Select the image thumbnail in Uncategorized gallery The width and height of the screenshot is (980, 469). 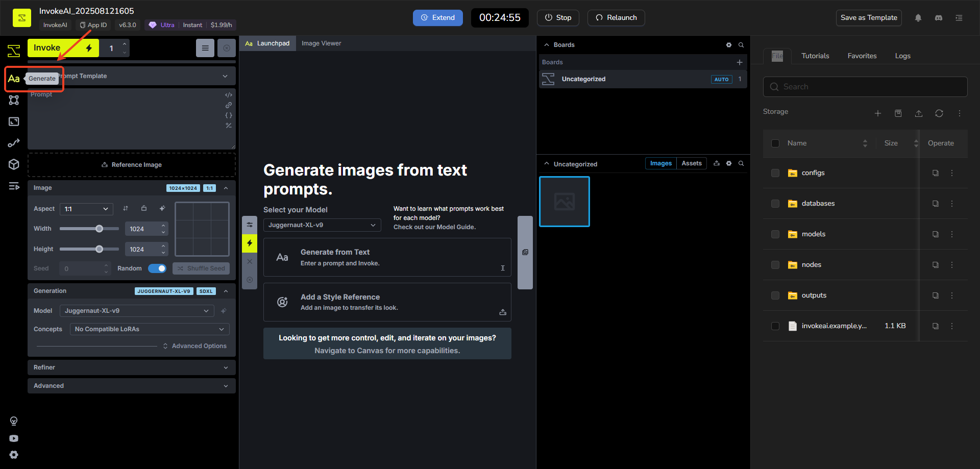(x=565, y=202)
